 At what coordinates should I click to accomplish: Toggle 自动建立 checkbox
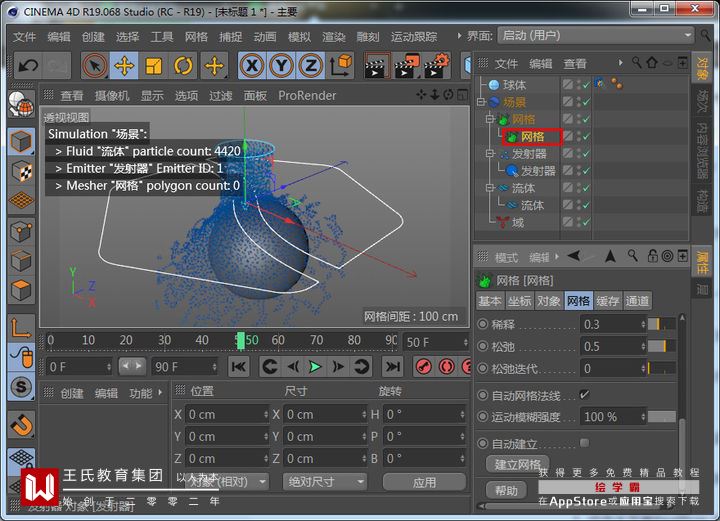click(x=584, y=443)
